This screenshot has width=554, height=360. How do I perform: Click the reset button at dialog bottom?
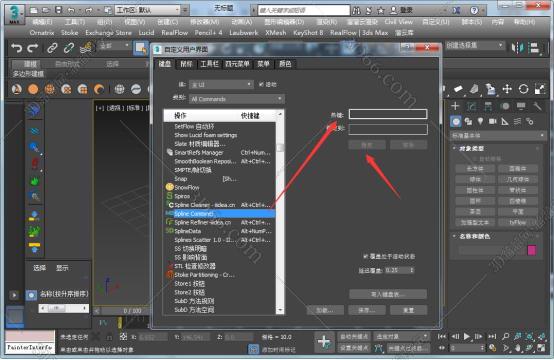(x=408, y=310)
